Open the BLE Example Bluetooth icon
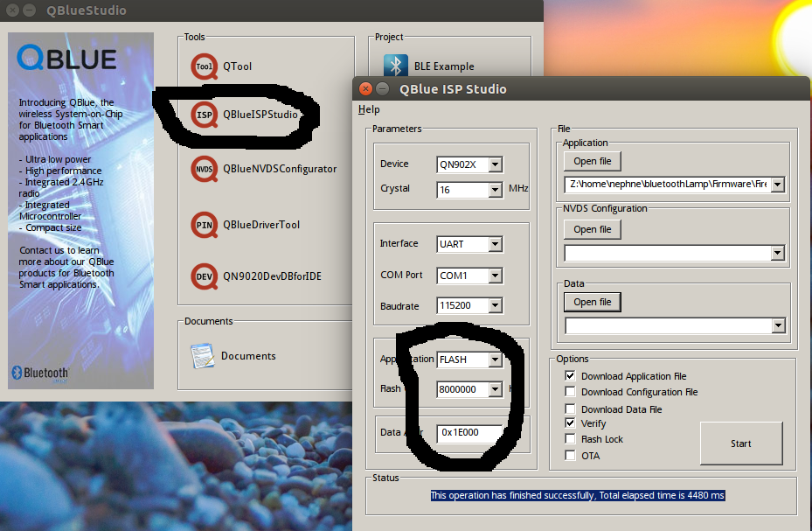812x531 pixels. point(396,66)
